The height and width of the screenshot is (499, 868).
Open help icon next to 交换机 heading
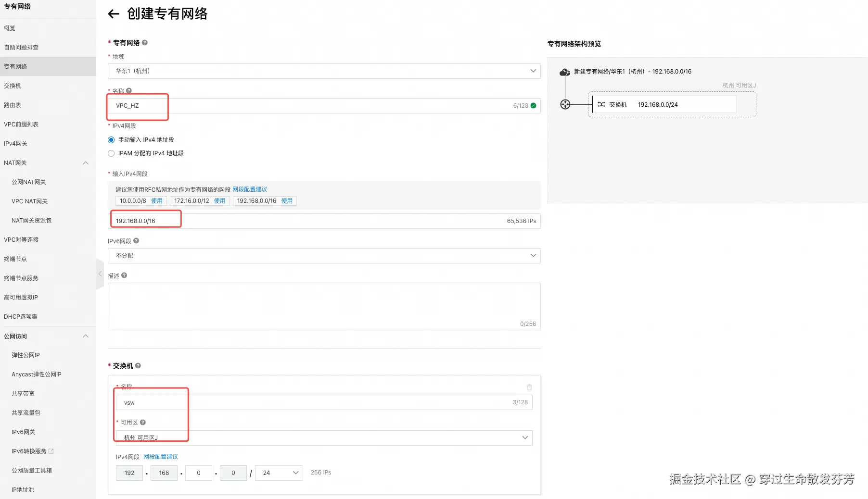coord(138,366)
